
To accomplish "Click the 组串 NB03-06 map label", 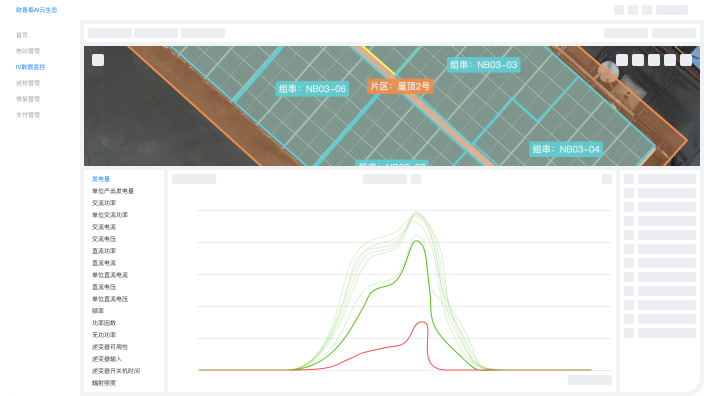I will pos(312,89).
